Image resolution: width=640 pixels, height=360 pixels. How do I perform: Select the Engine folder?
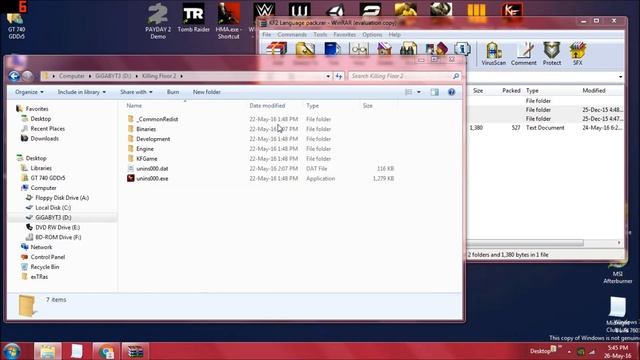[x=145, y=149]
